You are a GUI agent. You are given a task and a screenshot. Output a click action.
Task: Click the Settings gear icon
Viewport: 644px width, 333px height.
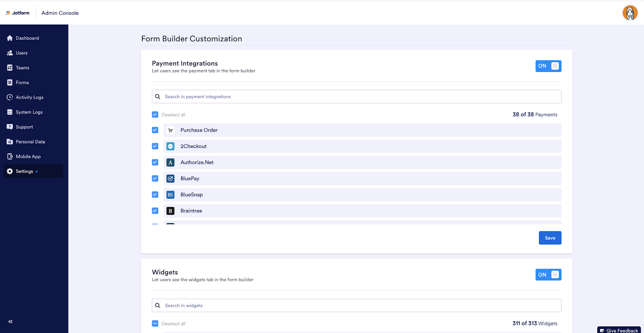point(10,171)
